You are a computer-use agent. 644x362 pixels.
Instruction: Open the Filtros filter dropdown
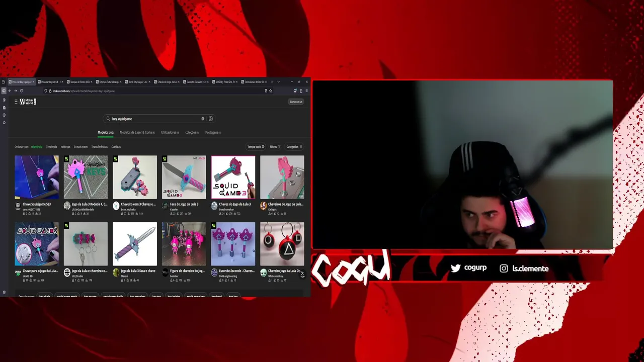click(275, 147)
